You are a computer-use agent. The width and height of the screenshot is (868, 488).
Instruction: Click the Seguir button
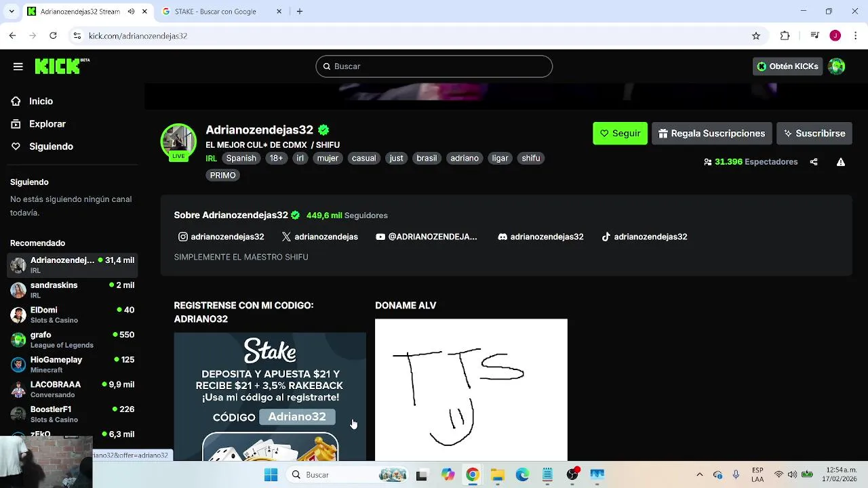pyautogui.click(x=620, y=134)
